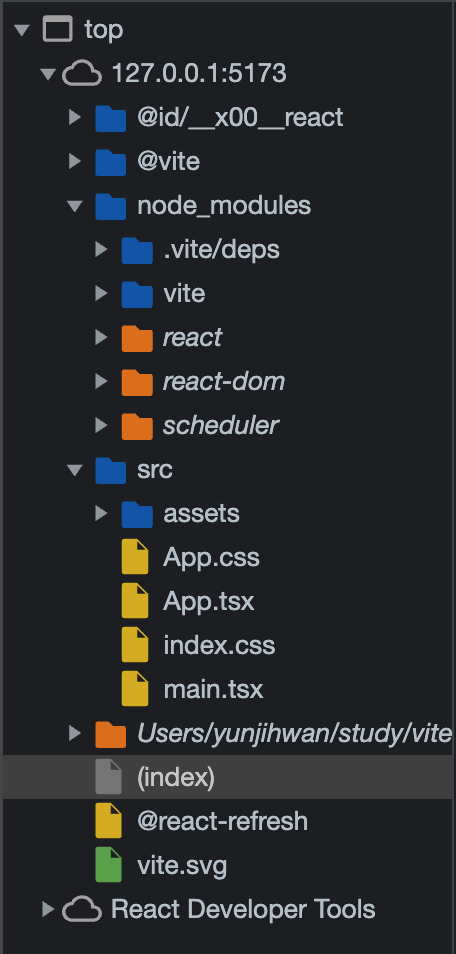456x954 pixels.
Task: Click the App.tsx file icon
Action: tap(135, 601)
